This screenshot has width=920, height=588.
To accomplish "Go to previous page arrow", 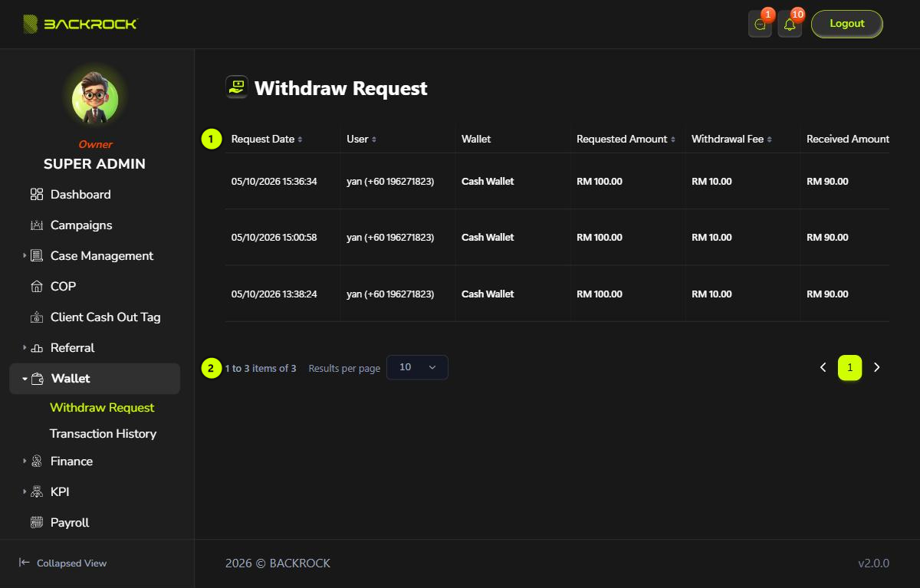I will pos(823,368).
